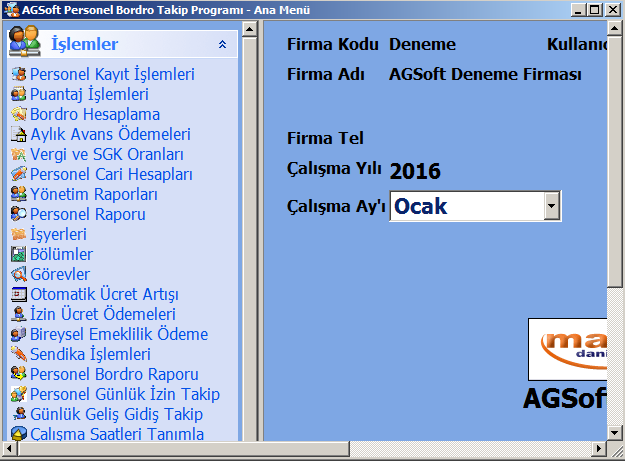Open İzin Ücret Ödemeleri
Image resolution: width=625 pixels, height=461 pixels.
[103, 314]
